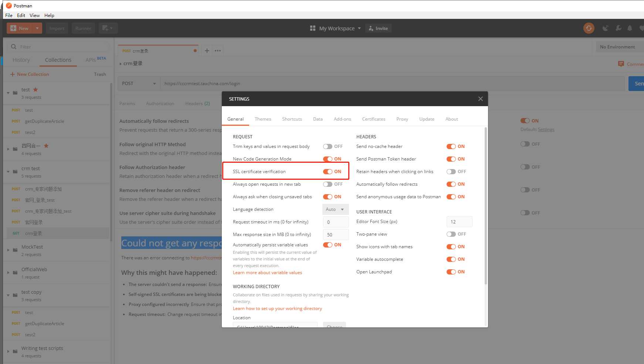Click the Max response size input field
Viewport: 644px width, 364px height.
pos(336,235)
